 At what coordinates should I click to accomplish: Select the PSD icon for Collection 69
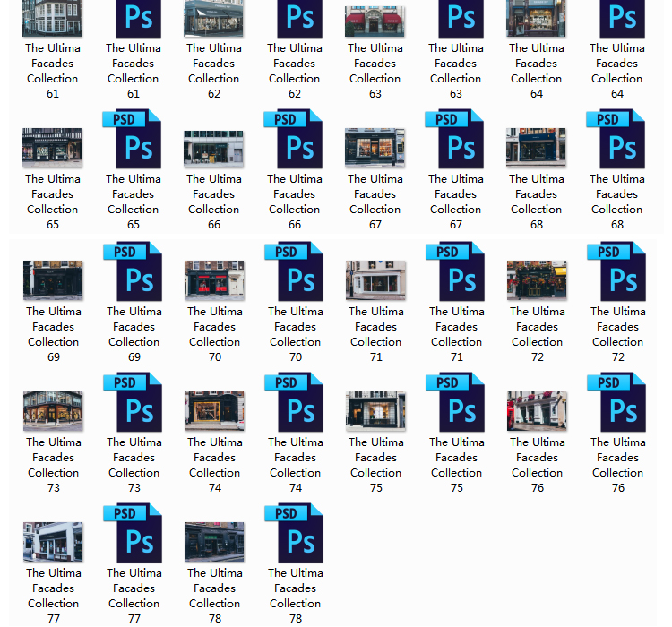pyautogui.click(x=134, y=271)
